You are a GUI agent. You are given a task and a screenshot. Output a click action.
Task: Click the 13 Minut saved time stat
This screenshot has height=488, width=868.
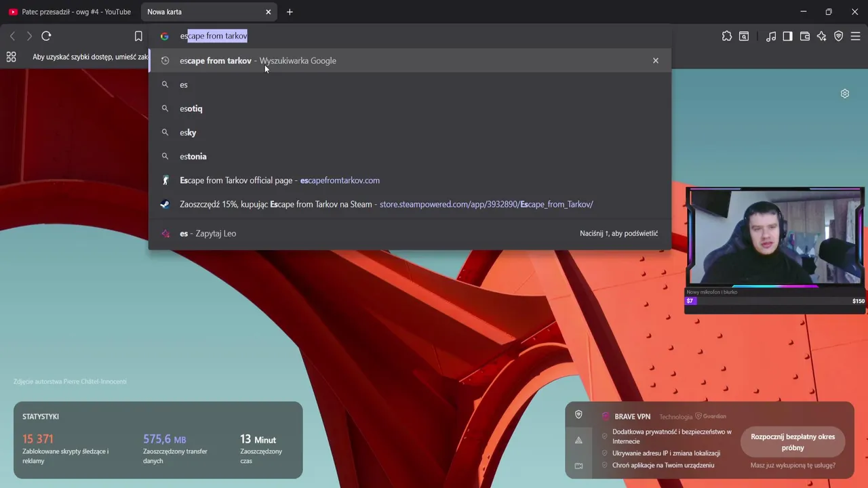coord(258,439)
